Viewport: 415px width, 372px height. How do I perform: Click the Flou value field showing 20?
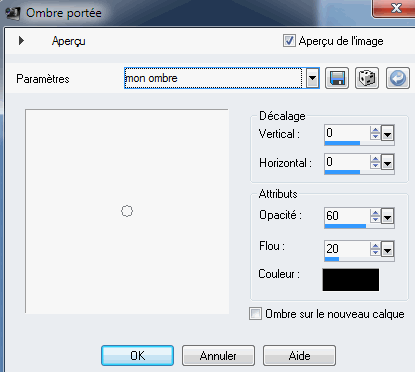click(347, 249)
